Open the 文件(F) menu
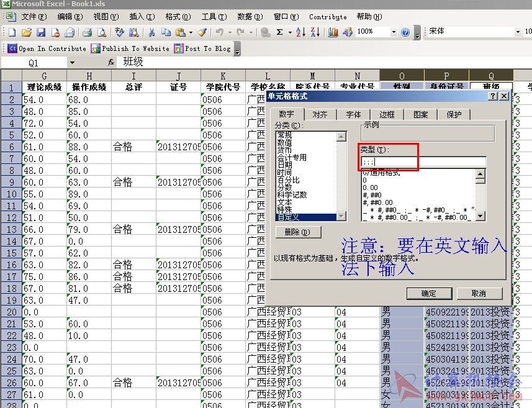The width and height of the screenshot is (532, 408). pyautogui.click(x=34, y=17)
